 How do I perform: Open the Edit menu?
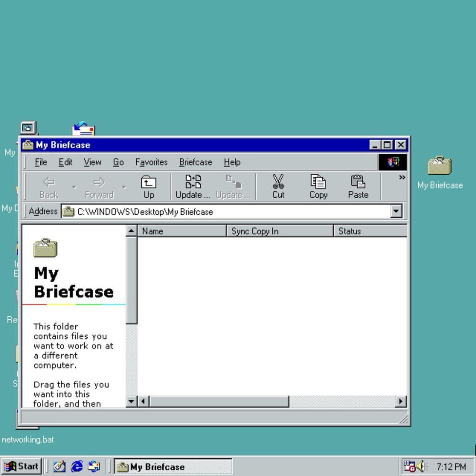pos(65,162)
